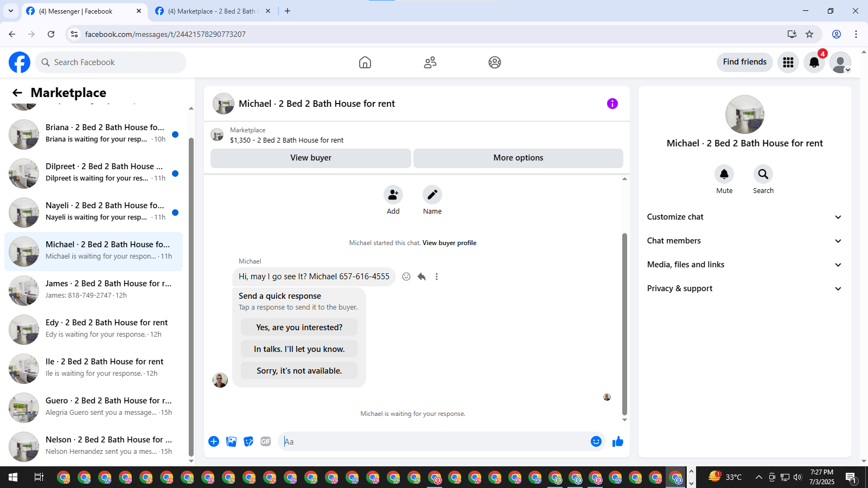Viewport: 868px width, 488px height.
Task: Open Chrome three-dot menu
Action: click(856, 34)
